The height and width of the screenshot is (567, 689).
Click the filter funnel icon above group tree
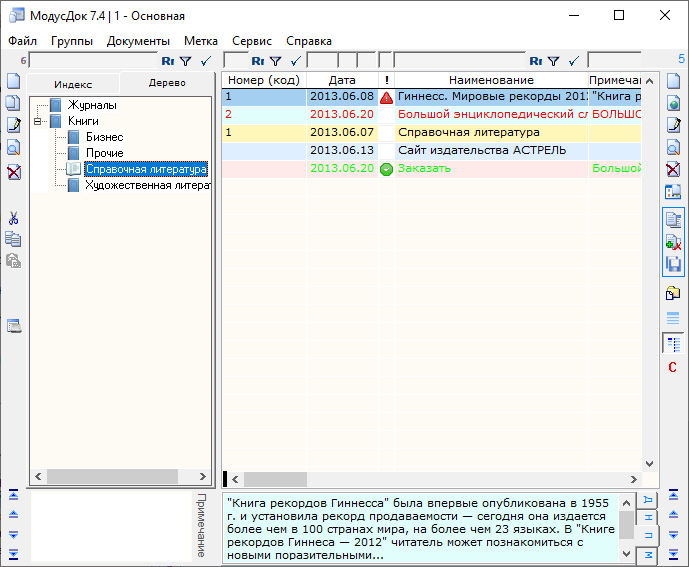(x=185, y=61)
